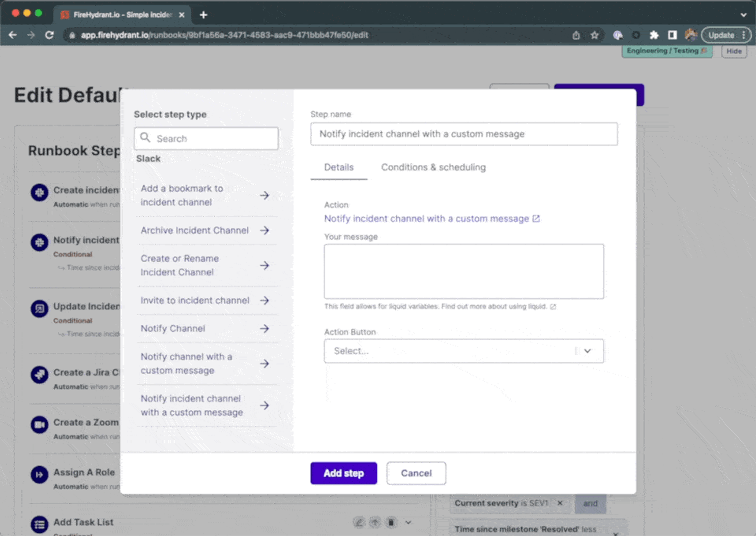The width and height of the screenshot is (756, 536).
Task: Switch to the Details tab
Action: [x=339, y=167]
